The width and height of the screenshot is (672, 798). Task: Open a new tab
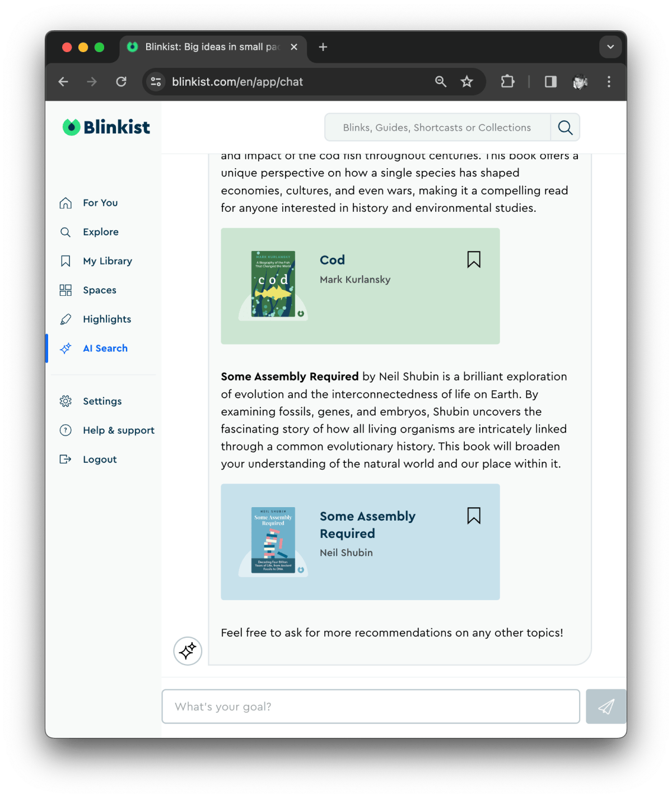(323, 47)
